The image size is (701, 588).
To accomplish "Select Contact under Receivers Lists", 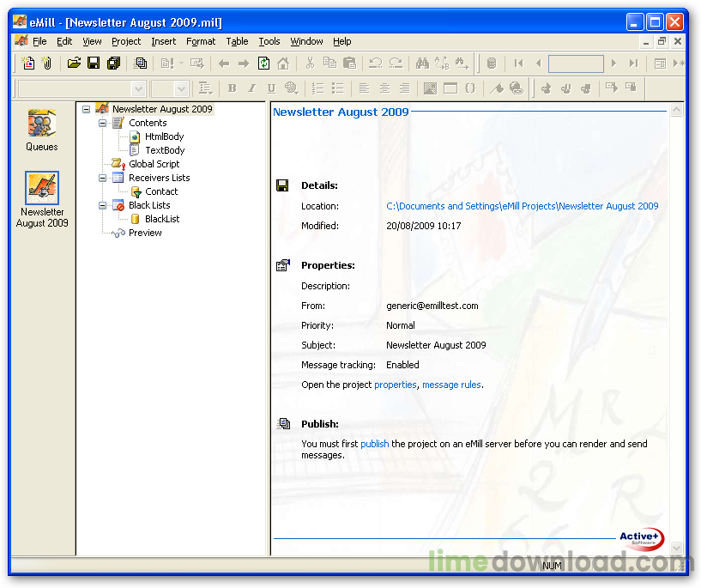I will (x=161, y=191).
